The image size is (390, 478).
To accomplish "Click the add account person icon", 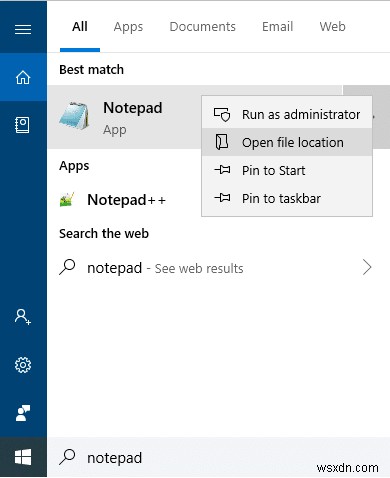I will click(22, 317).
